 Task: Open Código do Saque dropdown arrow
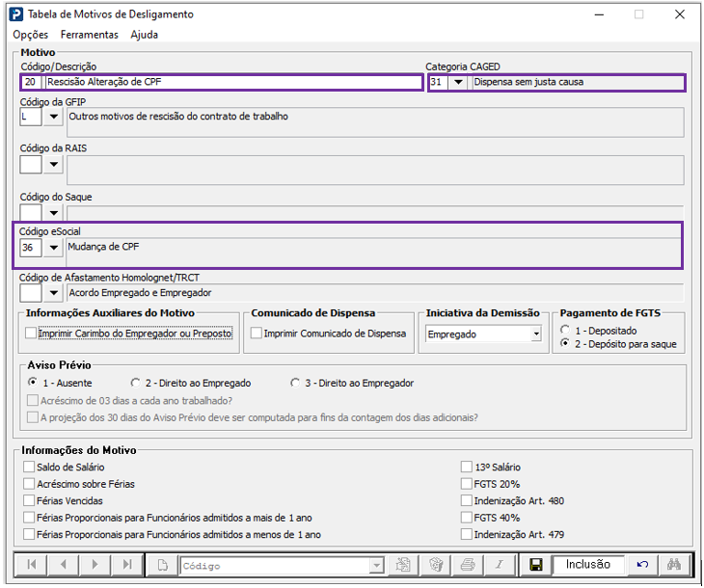[x=53, y=213]
